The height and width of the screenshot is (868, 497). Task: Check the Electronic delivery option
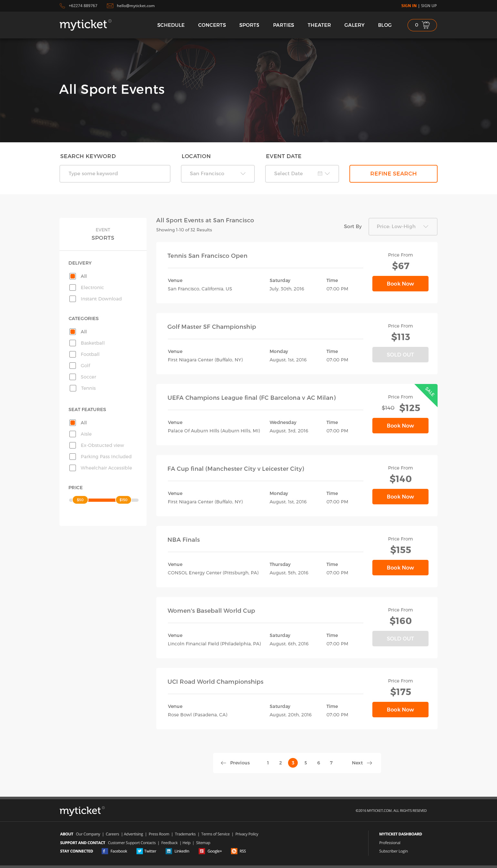click(73, 288)
